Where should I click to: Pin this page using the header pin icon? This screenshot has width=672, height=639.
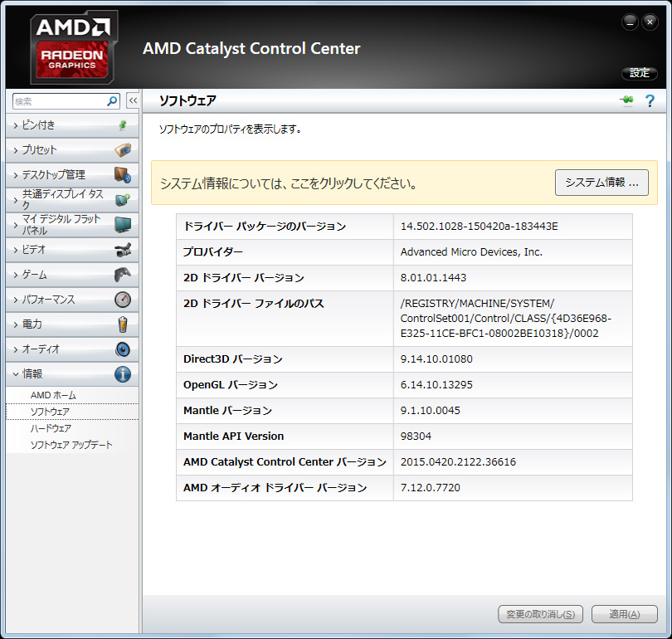click(626, 100)
